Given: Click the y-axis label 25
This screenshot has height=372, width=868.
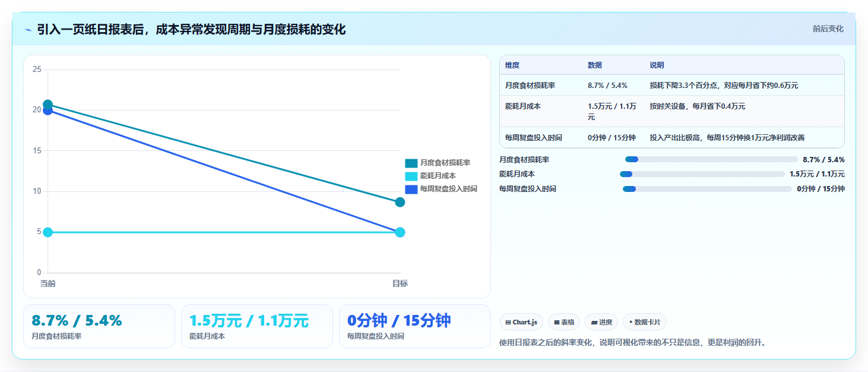Looking at the screenshot, I should [37, 70].
